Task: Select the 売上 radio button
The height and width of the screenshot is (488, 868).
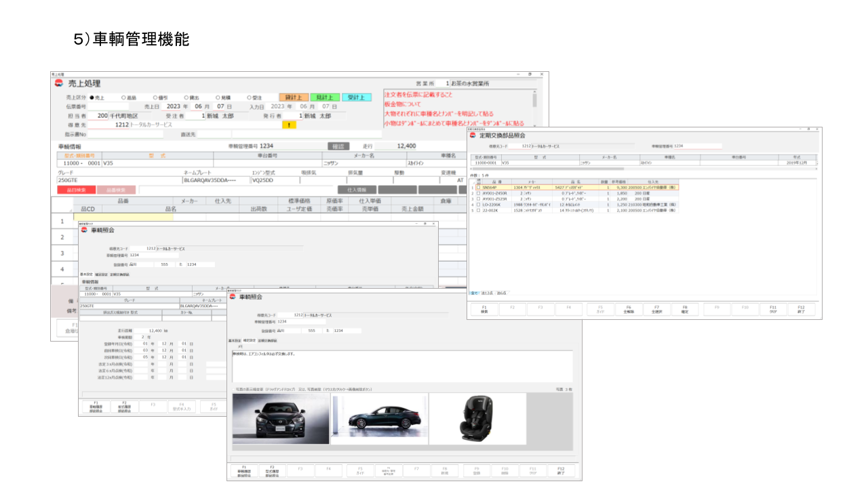Action: [x=92, y=98]
